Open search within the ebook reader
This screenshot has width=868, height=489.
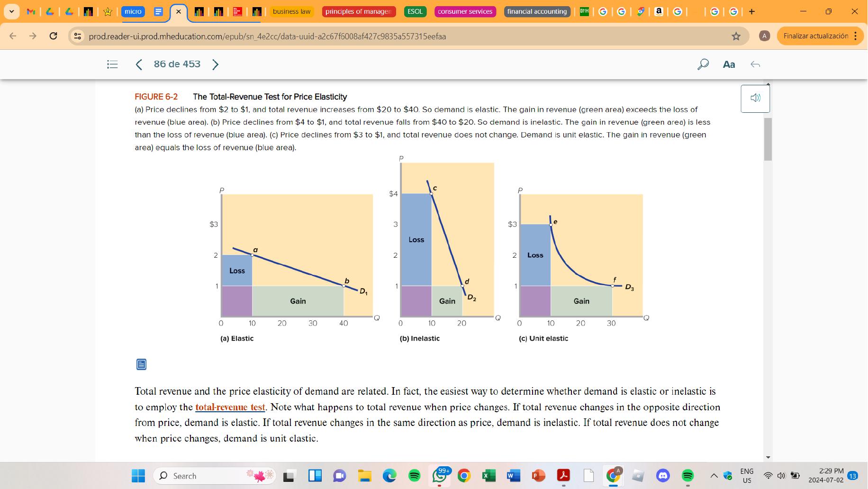pyautogui.click(x=703, y=64)
